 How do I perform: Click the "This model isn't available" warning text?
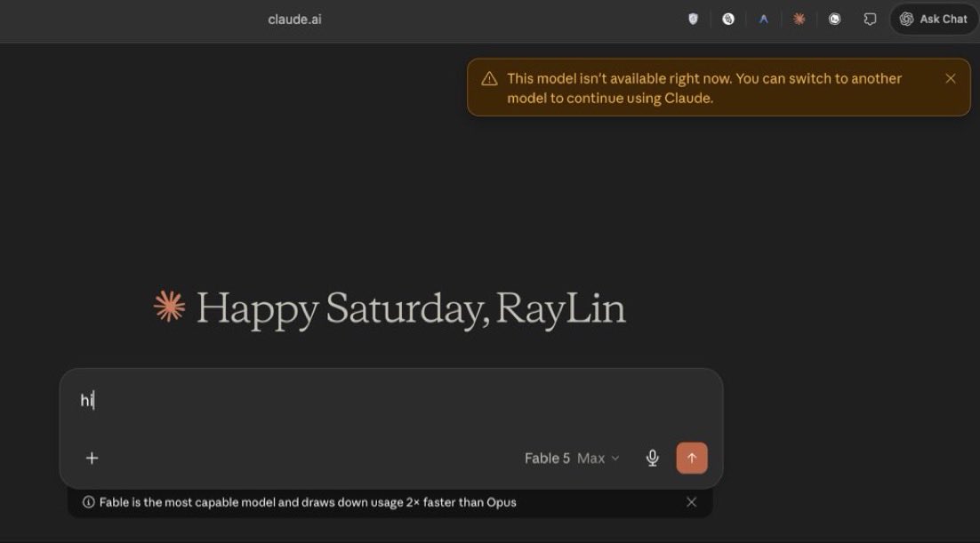(x=704, y=88)
